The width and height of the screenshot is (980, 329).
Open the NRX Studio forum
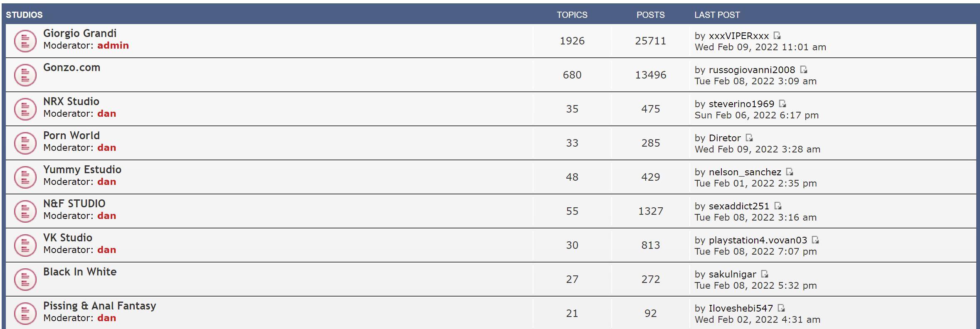pyautogui.click(x=71, y=101)
